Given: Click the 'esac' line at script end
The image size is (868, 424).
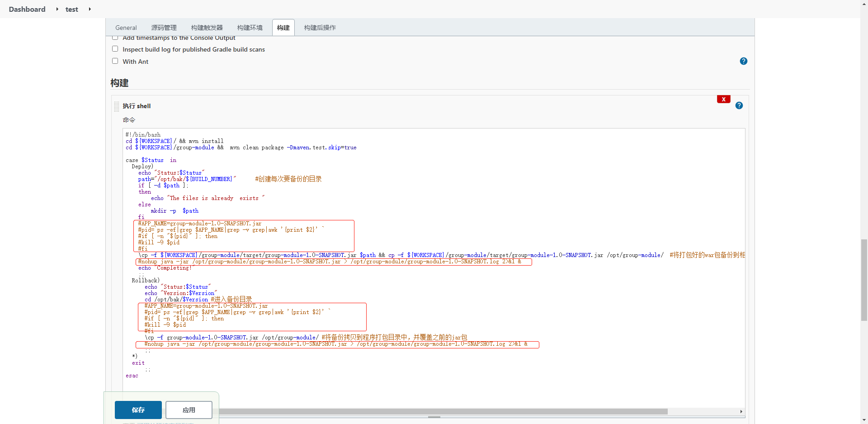Looking at the screenshot, I should pos(132,376).
